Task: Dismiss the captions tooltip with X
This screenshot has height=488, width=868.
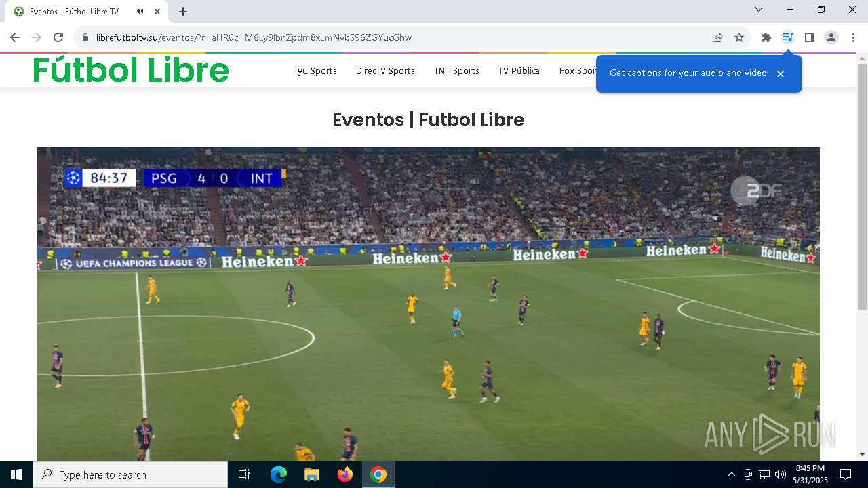Action: [x=781, y=74]
